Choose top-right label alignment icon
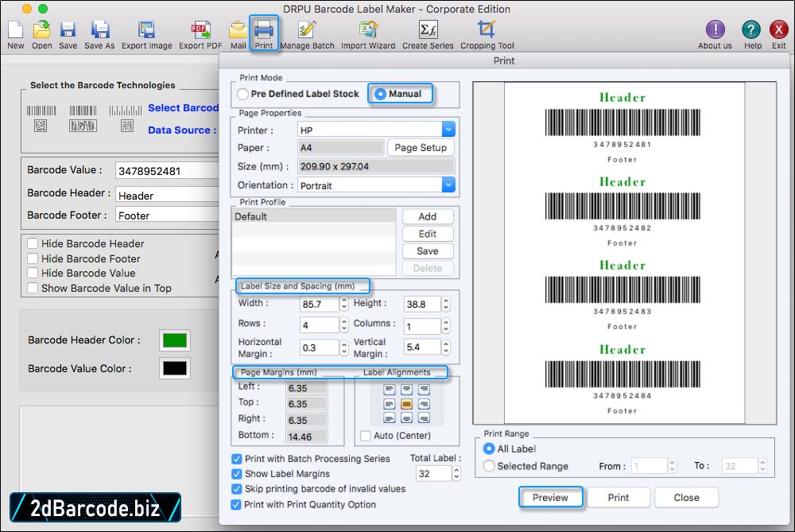795x532 pixels. (424, 390)
